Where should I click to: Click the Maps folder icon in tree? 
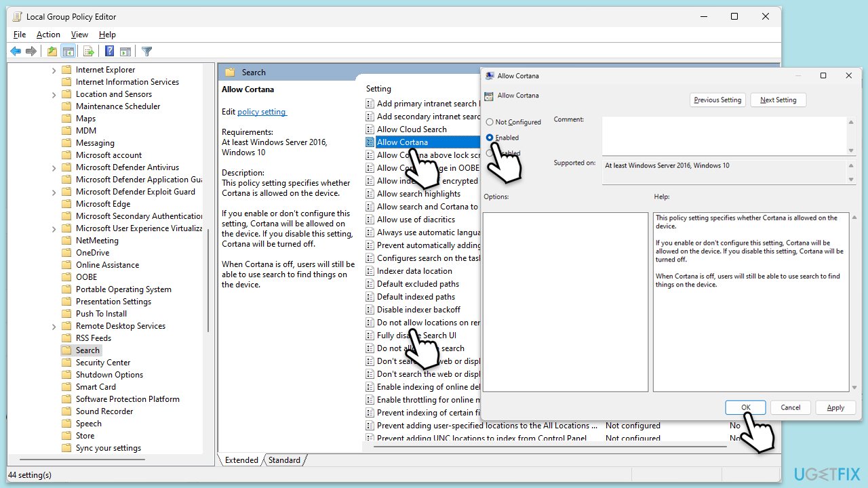click(66, 119)
